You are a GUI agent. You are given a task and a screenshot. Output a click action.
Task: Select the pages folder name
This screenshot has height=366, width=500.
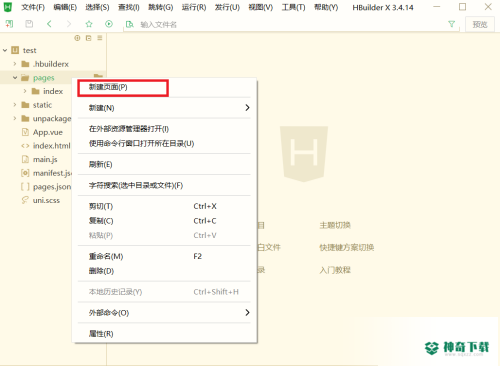[44, 78]
